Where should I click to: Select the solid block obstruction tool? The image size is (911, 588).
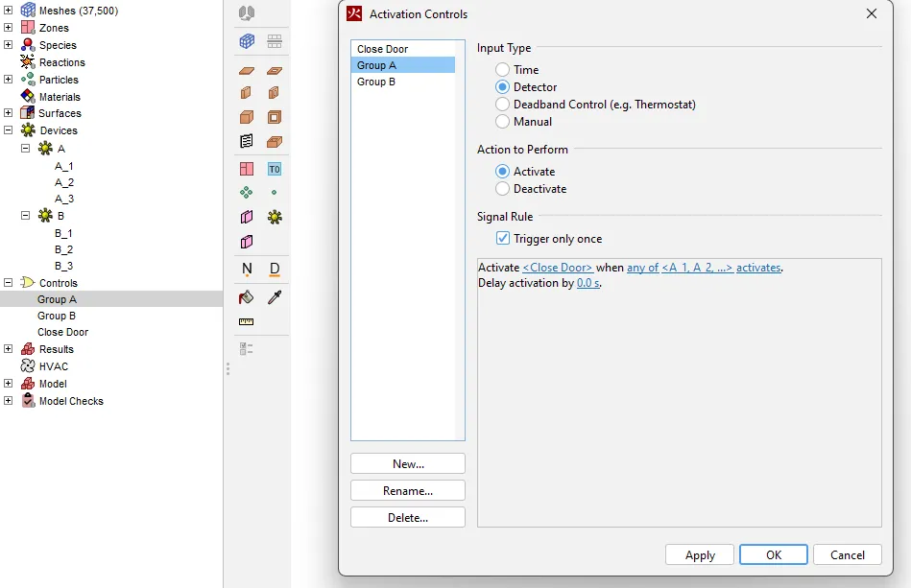point(247,117)
